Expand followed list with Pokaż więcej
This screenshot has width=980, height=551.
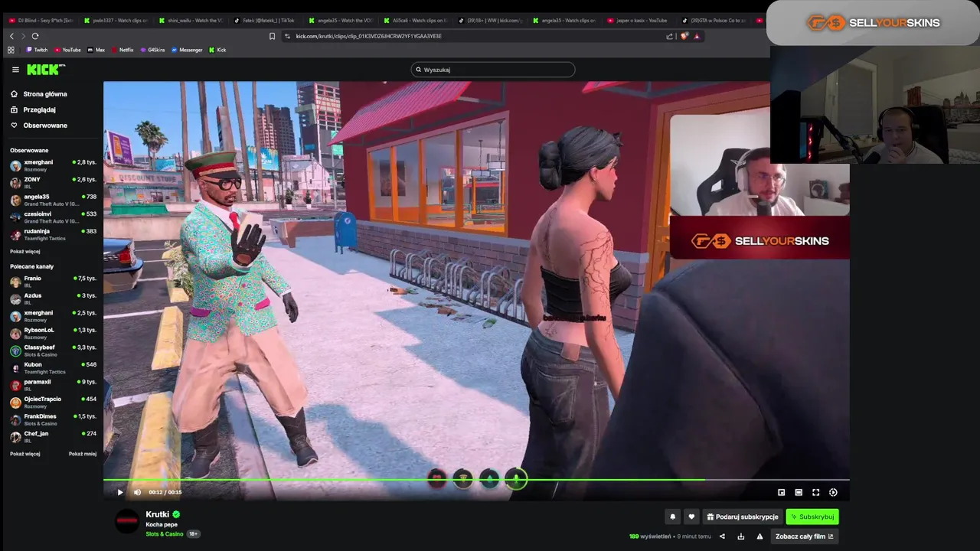tap(25, 251)
